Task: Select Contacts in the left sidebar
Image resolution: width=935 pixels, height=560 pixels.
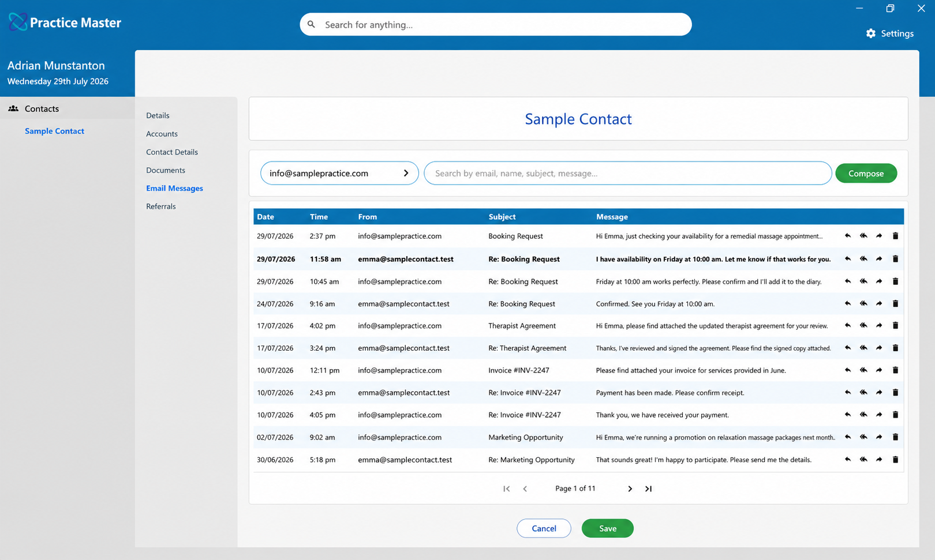Action: 68,108
